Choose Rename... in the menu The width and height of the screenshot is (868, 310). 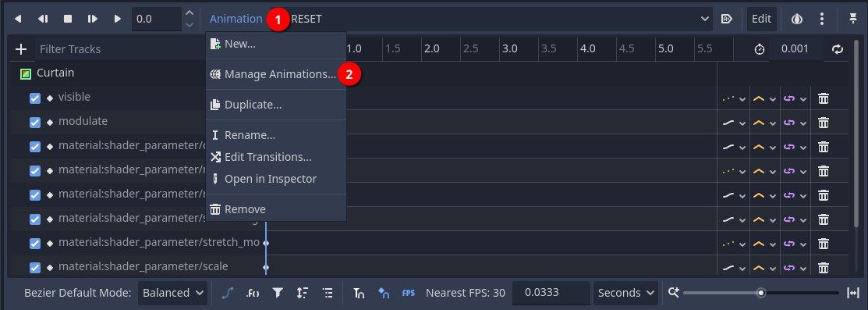point(275,135)
